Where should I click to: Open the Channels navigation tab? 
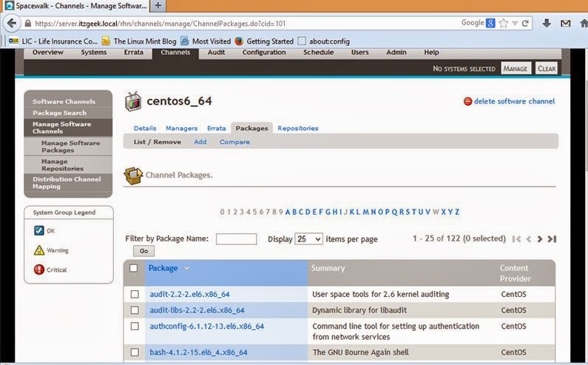pos(175,53)
